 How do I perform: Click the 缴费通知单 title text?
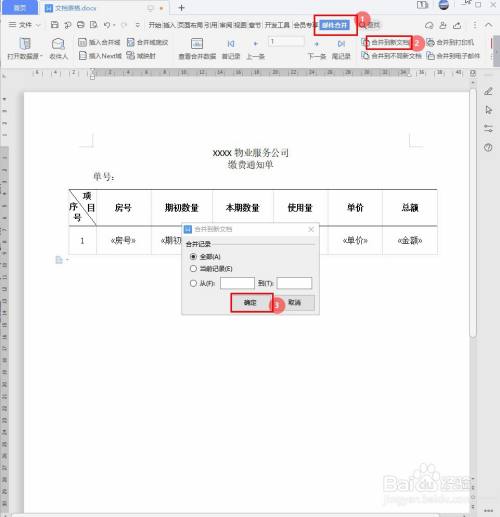coord(250,165)
